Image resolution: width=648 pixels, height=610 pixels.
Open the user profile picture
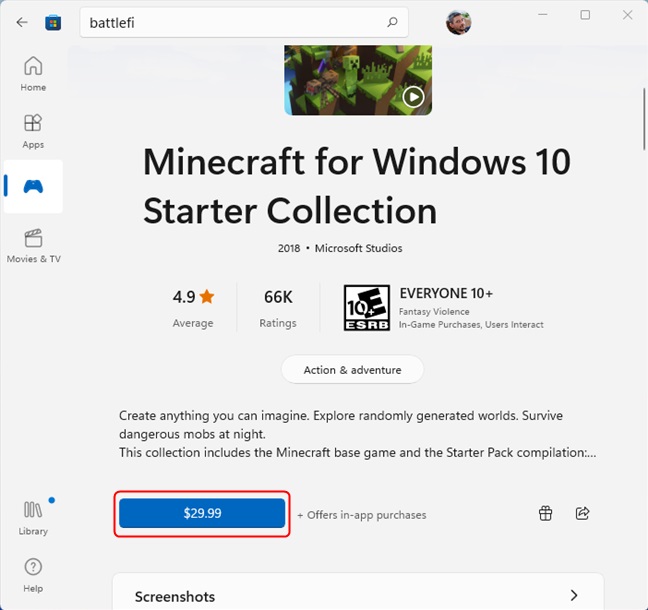point(458,22)
